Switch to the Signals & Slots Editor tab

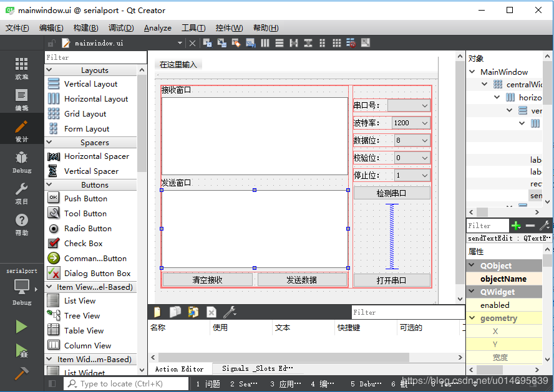[259, 368]
